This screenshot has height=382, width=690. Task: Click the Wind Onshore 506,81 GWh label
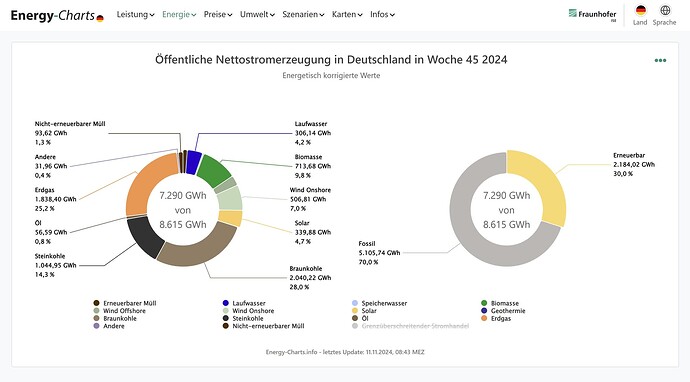pyautogui.click(x=310, y=199)
